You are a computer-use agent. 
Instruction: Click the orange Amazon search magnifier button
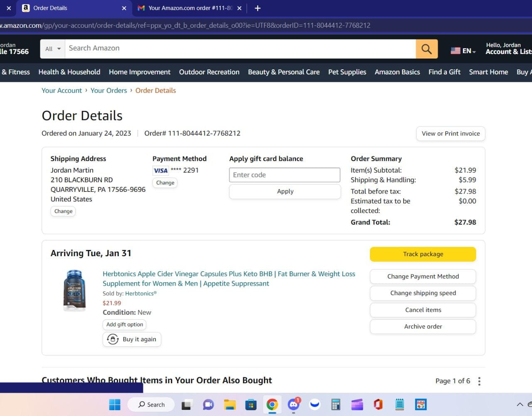tap(426, 49)
